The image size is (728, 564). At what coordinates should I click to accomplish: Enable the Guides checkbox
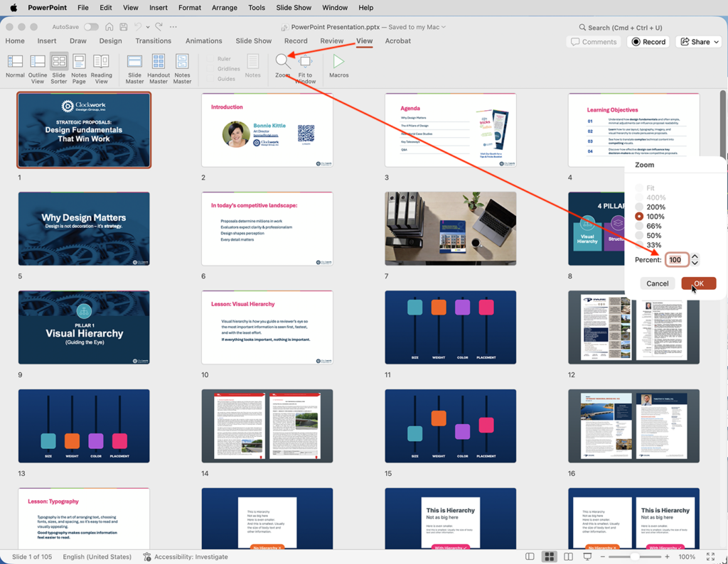coord(210,79)
